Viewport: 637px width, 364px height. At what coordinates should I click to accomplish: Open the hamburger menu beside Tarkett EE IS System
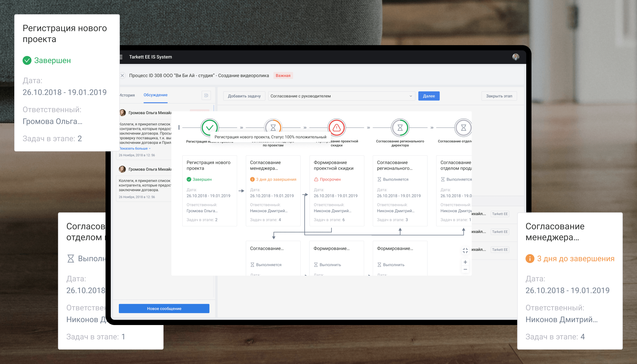click(121, 57)
